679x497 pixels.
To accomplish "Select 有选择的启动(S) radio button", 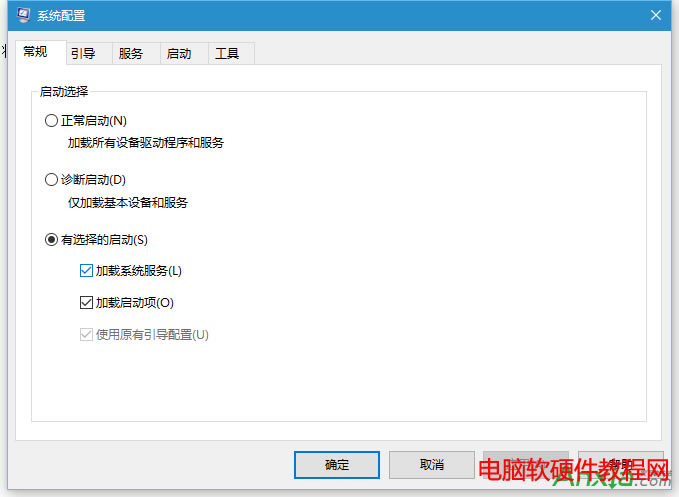I will coord(52,240).
